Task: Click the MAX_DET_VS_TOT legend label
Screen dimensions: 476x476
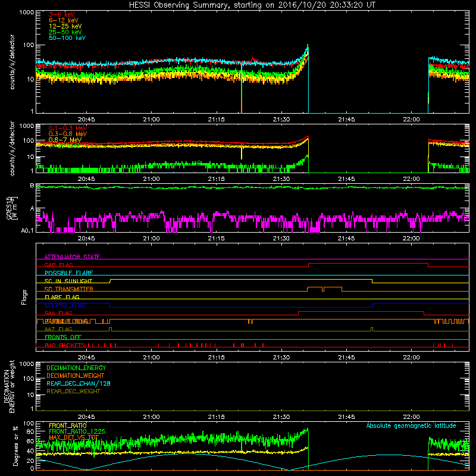Action: tap(74, 437)
